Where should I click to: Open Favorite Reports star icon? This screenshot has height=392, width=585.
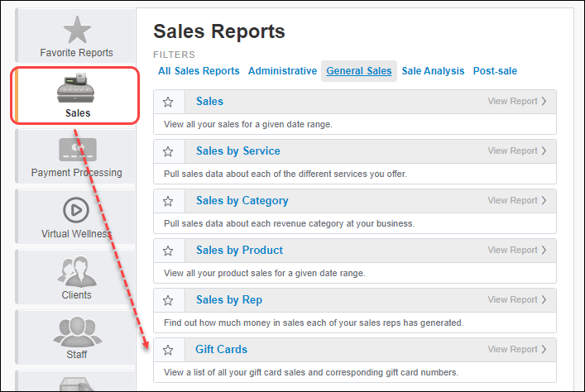coord(77,31)
